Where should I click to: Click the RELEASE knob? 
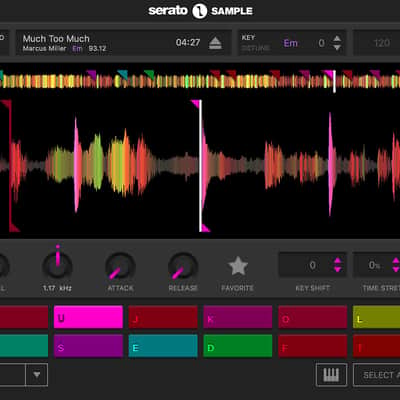pyautogui.click(x=183, y=267)
